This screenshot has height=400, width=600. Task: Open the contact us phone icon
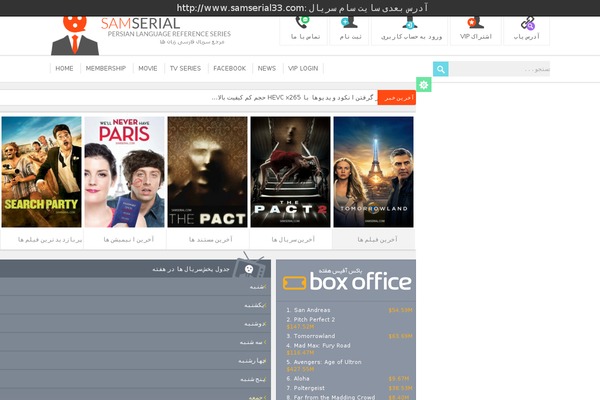tap(303, 22)
